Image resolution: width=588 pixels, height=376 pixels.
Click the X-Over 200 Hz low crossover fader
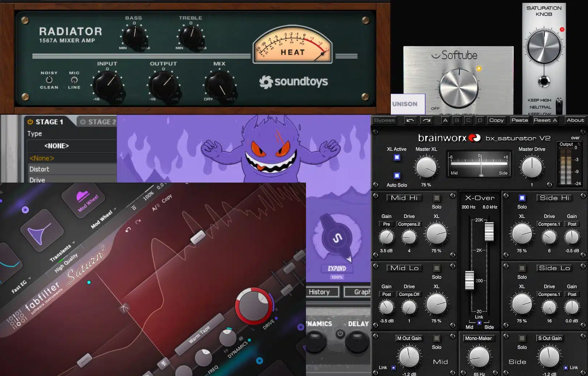[469, 280]
